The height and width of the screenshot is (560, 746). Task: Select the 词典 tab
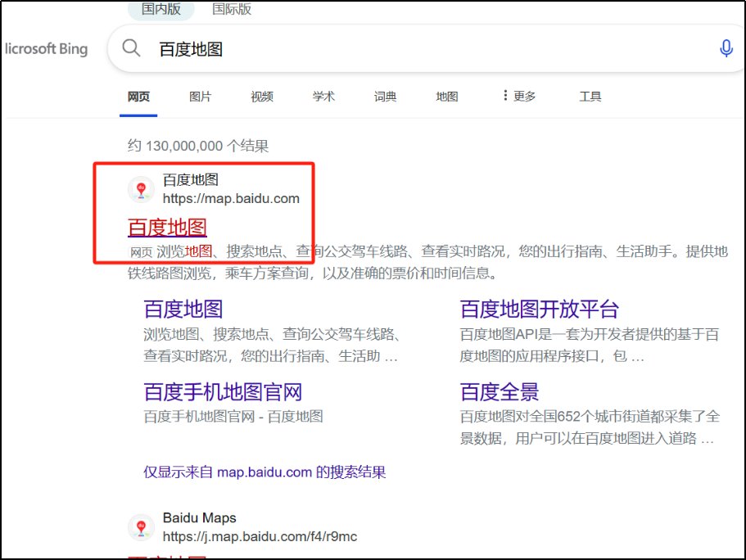[x=386, y=97]
